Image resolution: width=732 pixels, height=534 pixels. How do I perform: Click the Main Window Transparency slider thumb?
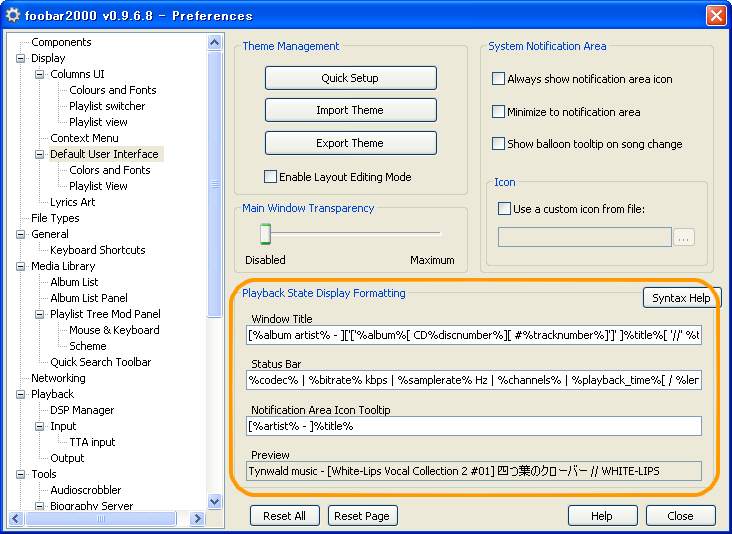click(265, 234)
